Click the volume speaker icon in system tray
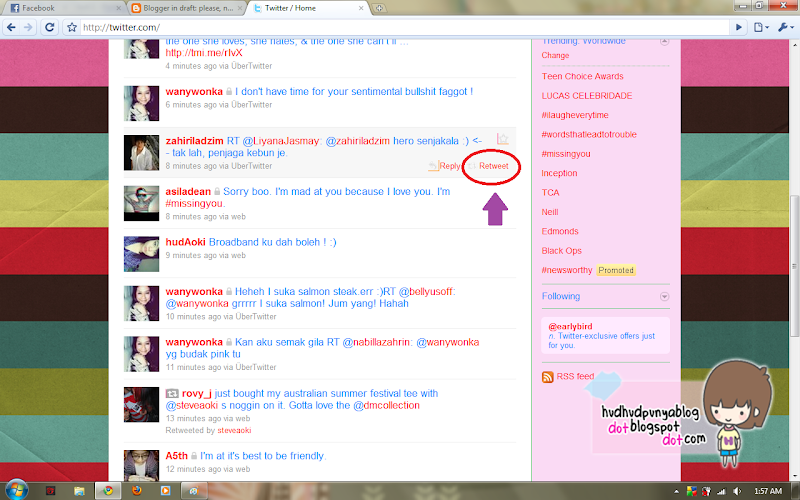Screen dimensions: 800x500 coord(736,491)
